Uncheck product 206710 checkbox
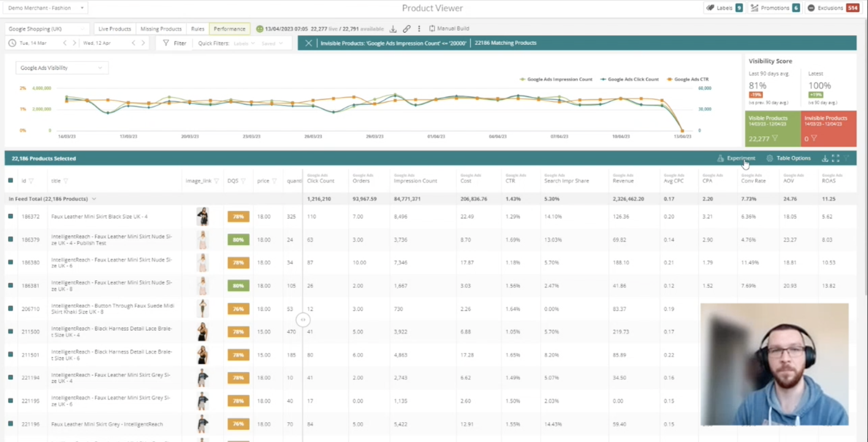The width and height of the screenshot is (868, 442). [11, 308]
